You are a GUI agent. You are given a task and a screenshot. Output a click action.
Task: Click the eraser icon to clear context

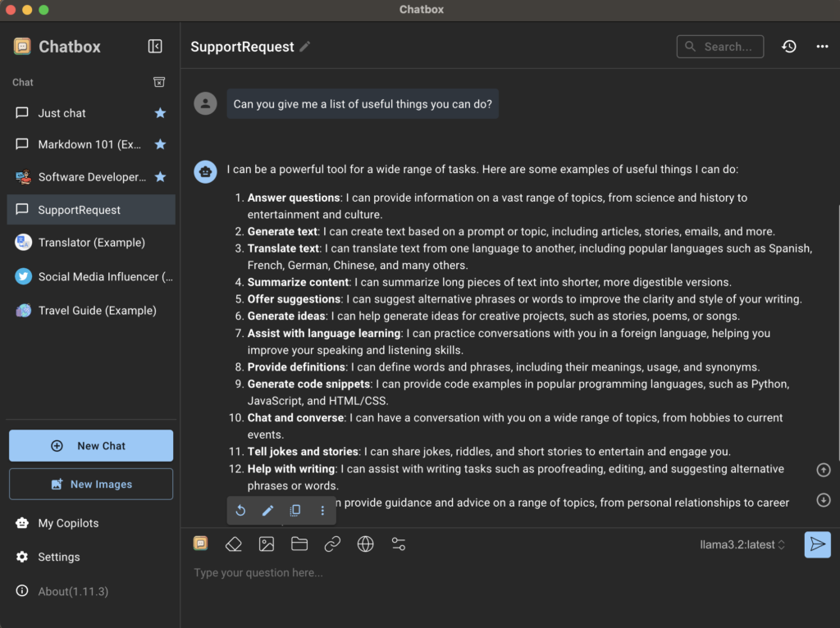234,544
